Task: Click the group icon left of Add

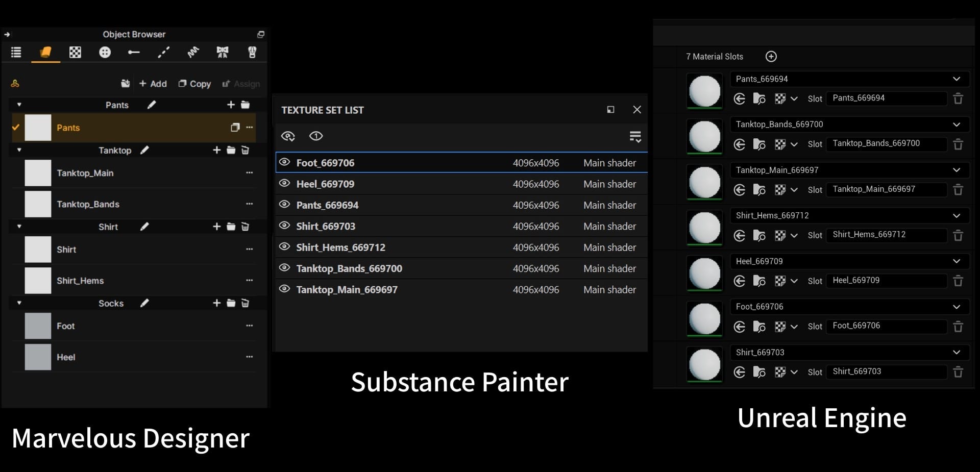Action: [x=126, y=84]
